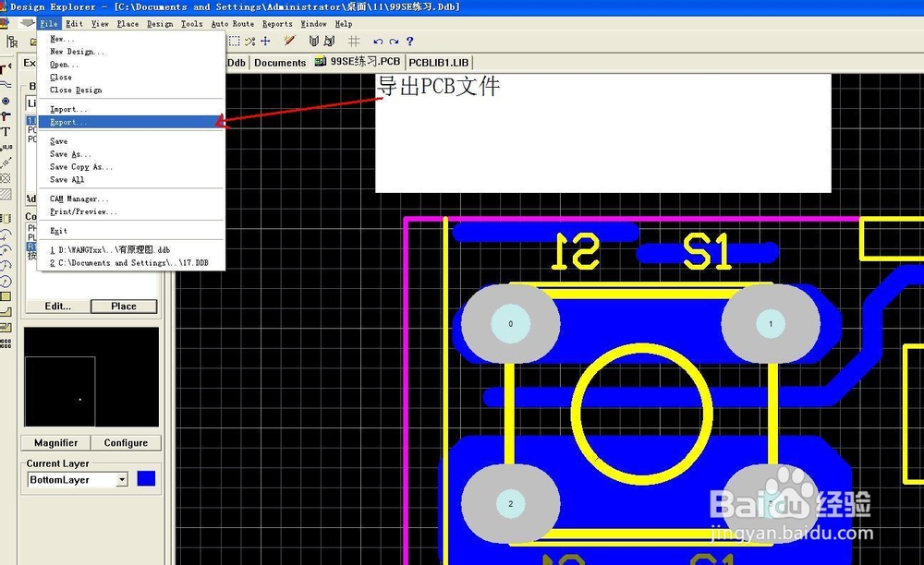Click the Browse Library book icon
Image resolution: width=924 pixels, height=565 pixels.
(x=330, y=42)
